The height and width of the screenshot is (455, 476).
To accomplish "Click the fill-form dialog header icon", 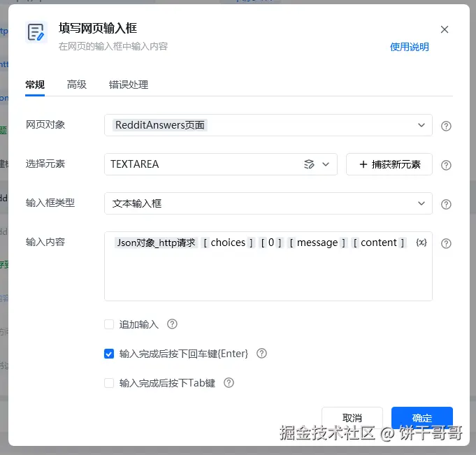I will click(36, 32).
